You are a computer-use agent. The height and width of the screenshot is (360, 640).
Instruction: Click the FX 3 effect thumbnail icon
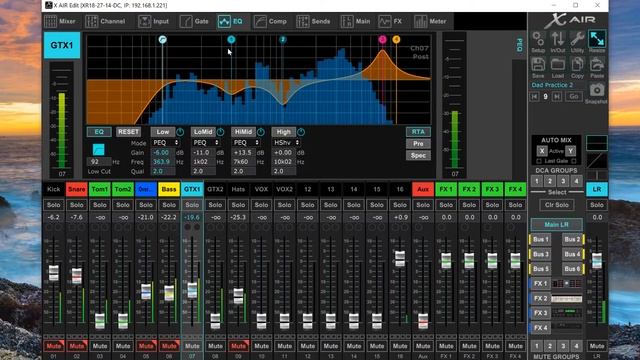(567, 313)
